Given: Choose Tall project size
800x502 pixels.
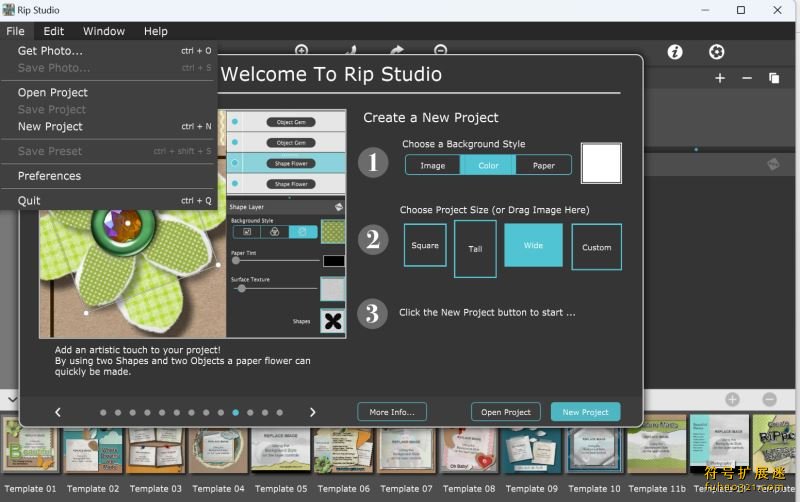Looking at the screenshot, I should click(475, 249).
